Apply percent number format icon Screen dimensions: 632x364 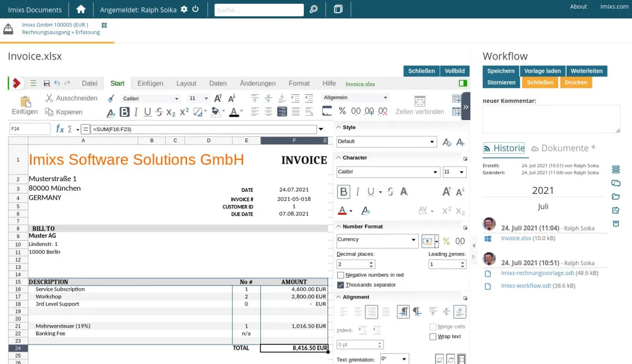point(343,111)
